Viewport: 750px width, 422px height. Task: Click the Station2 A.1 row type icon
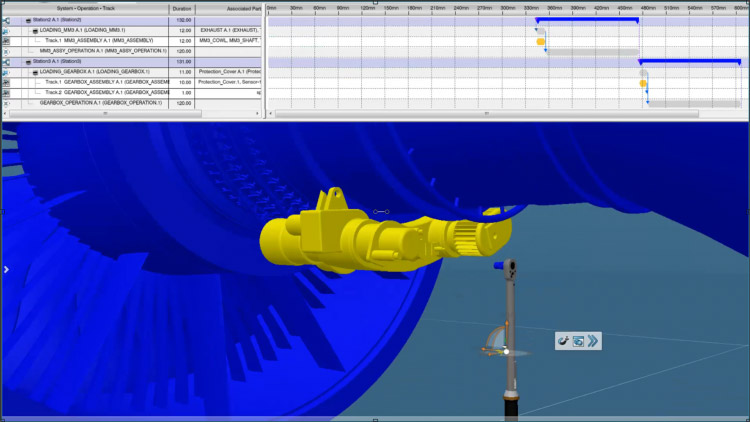coord(6,20)
